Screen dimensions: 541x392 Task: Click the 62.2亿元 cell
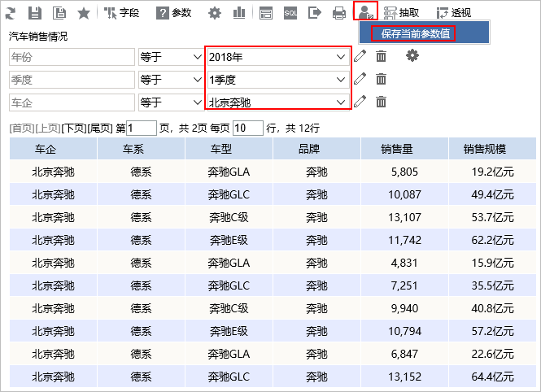click(x=493, y=240)
